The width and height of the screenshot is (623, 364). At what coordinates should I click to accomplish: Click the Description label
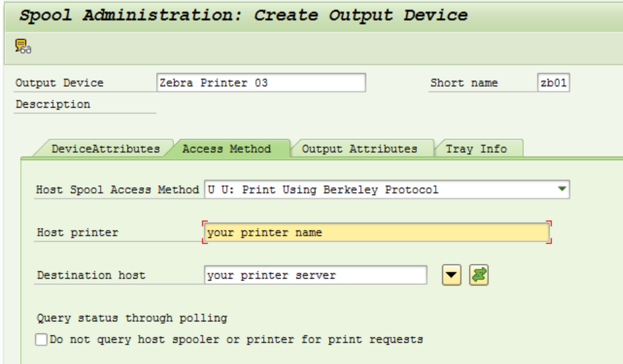coord(53,104)
